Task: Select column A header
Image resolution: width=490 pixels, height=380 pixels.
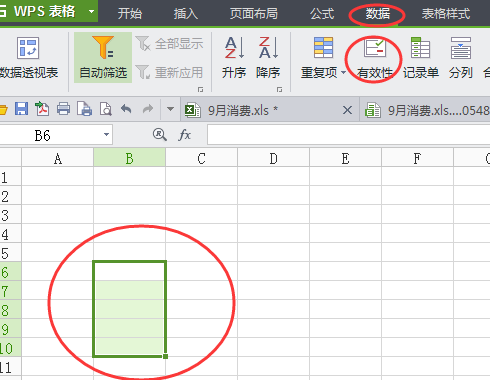Action: click(x=58, y=158)
